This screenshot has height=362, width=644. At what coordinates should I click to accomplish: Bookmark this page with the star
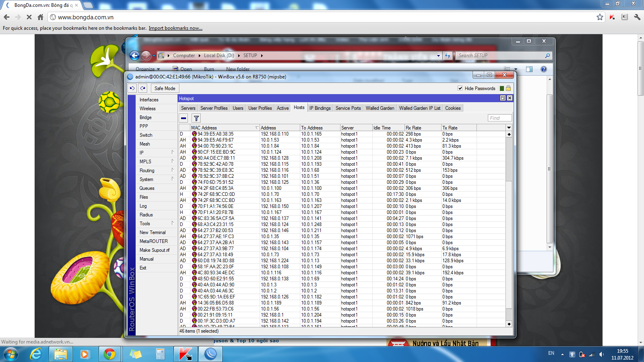(600, 17)
